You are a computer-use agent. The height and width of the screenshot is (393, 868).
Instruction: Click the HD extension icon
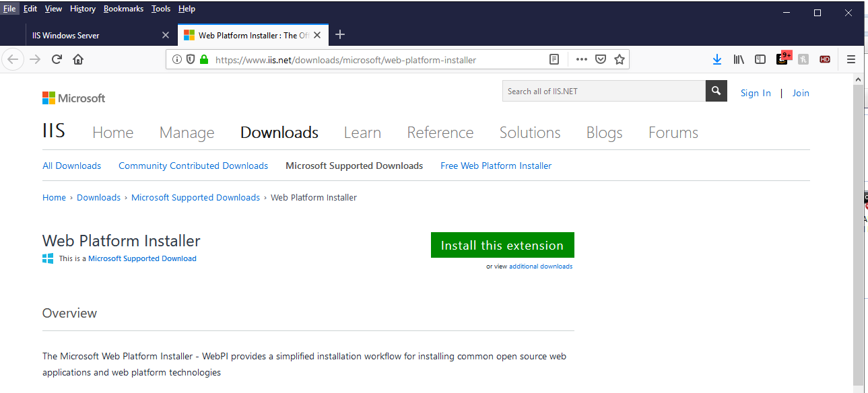825,59
